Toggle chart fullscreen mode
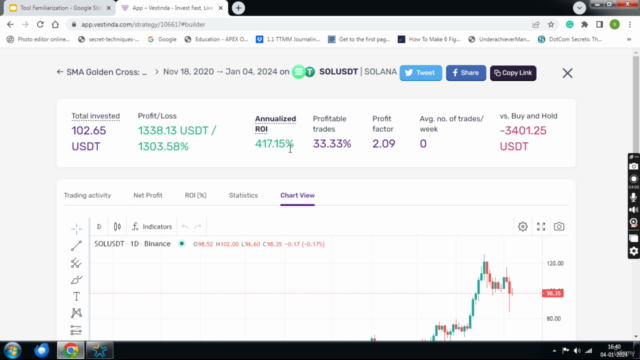Screen dimensions: 640x360 coord(541,227)
